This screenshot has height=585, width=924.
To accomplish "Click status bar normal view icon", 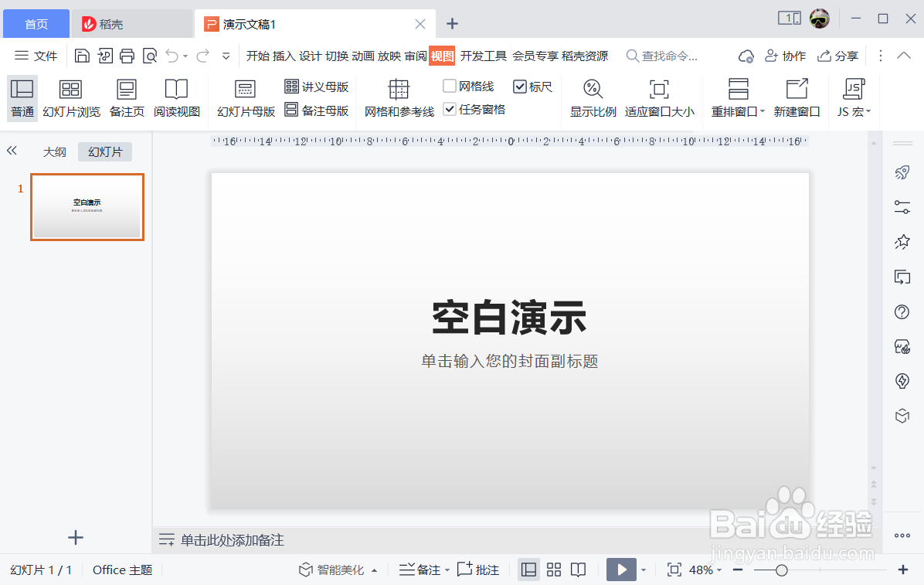I will pos(529,570).
